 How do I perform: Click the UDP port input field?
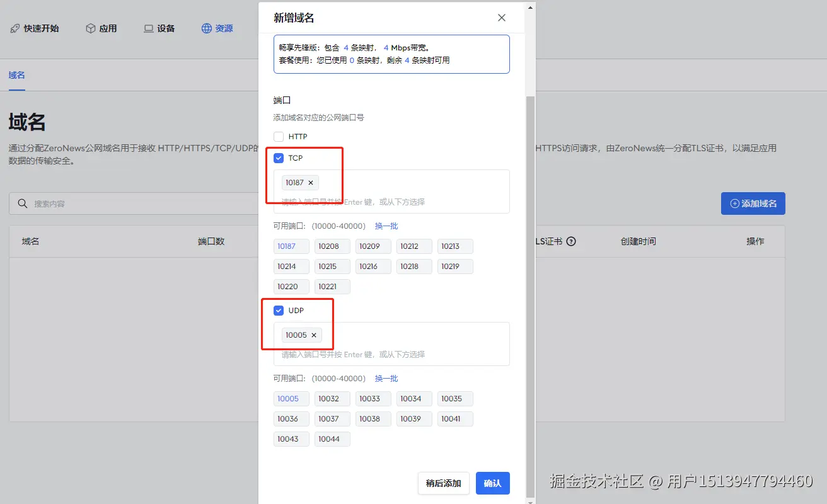391,344
